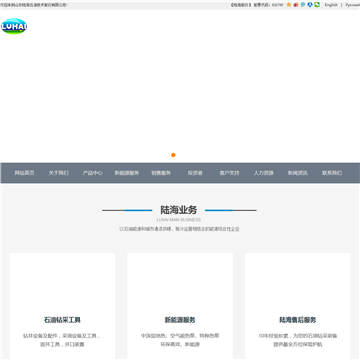Open the 投资者 menu item
Viewport: 360px width, 360px height.
pyautogui.click(x=195, y=173)
